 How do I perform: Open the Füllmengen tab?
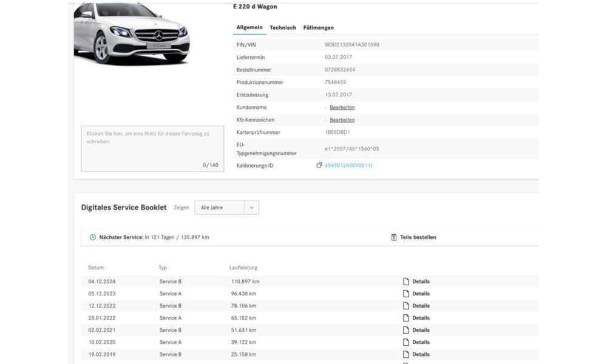318,28
